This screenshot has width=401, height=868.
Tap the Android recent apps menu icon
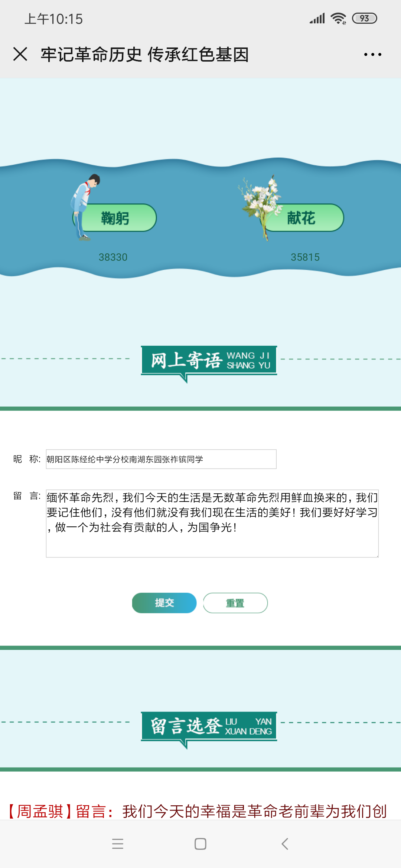tap(118, 844)
